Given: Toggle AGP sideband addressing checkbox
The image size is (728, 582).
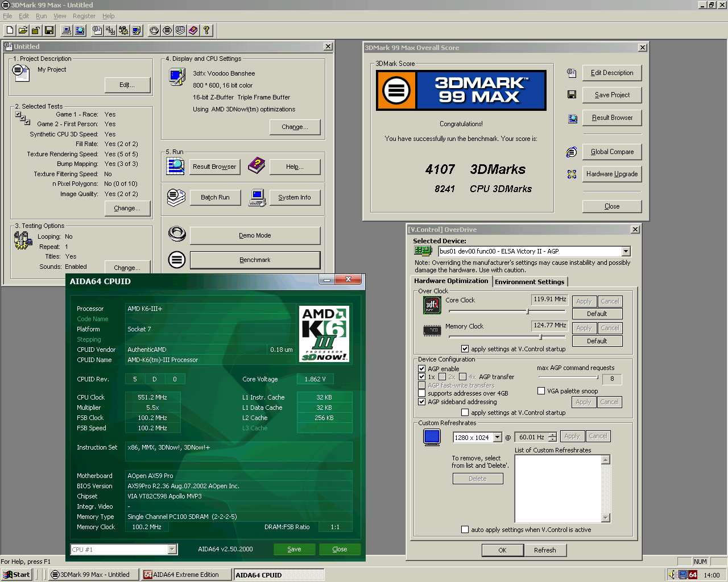Looking at the screenshot, I should [422, 401].
